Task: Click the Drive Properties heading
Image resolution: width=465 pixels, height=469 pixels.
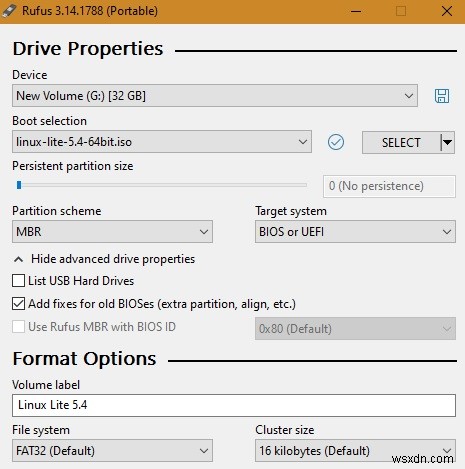Action: [88, 49]
